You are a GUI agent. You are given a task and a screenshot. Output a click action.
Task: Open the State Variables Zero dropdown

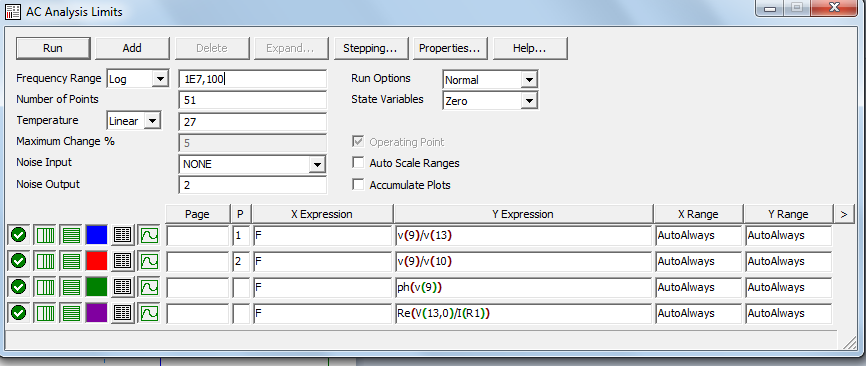(x=490, y=101)
